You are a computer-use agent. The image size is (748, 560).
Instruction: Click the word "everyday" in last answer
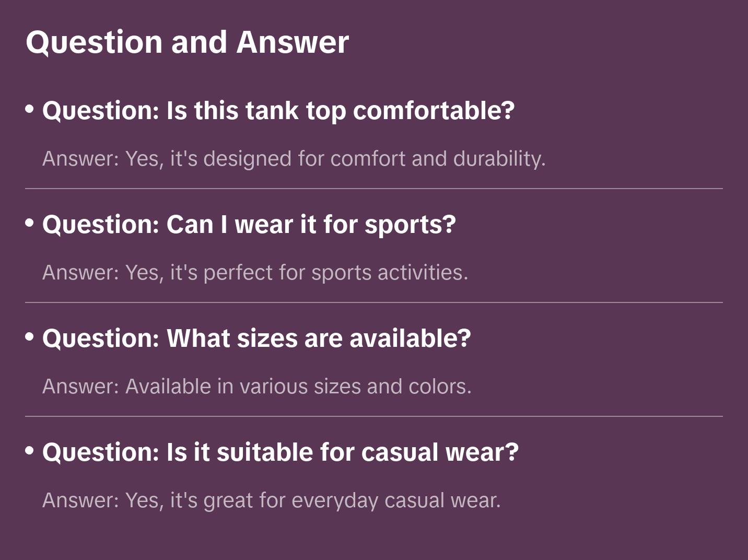pyautogui.click(x=334, y=500)
